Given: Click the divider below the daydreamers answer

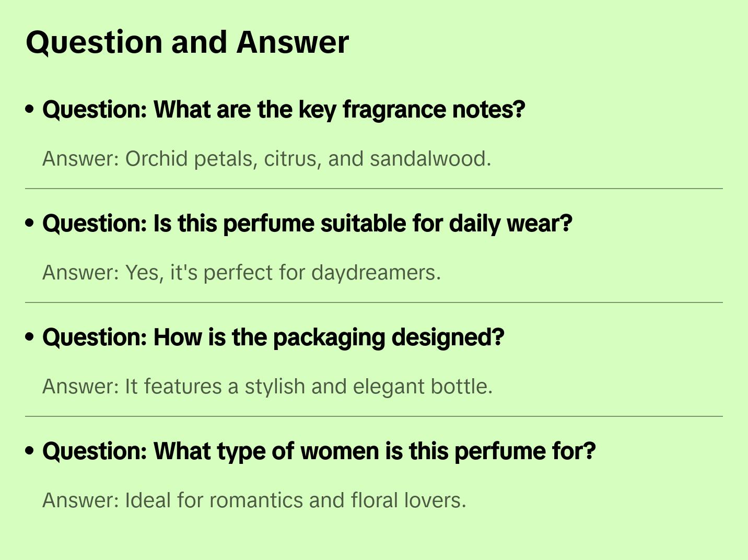Looking at the screenshot, I should (x=374, y=302).
